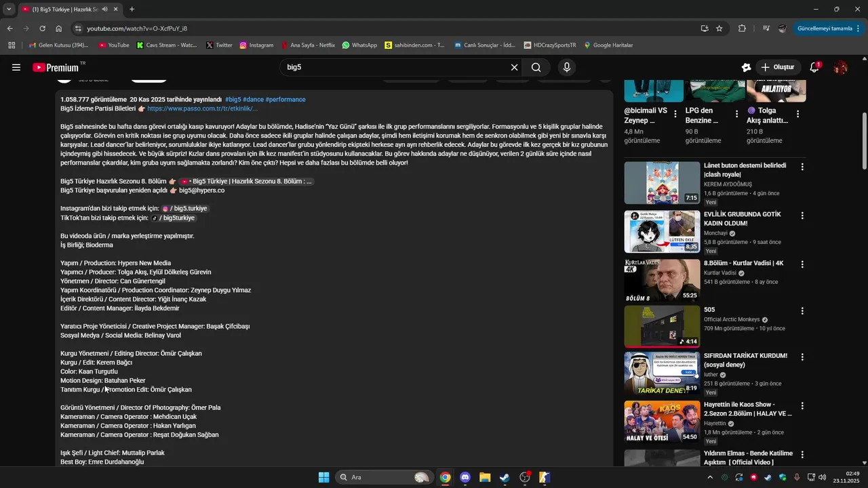Viewport: 868px width, 488px height.
Task: Open the 505 Arctic Monkeys thumbnail
Action: pyautogui.click(x=662, y=327)
